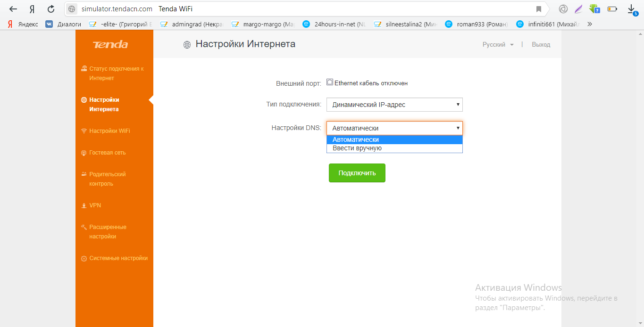Screen dimensions: 644x327
Task: Choose Автоматически from the DNS list
Action: (394, 139)
